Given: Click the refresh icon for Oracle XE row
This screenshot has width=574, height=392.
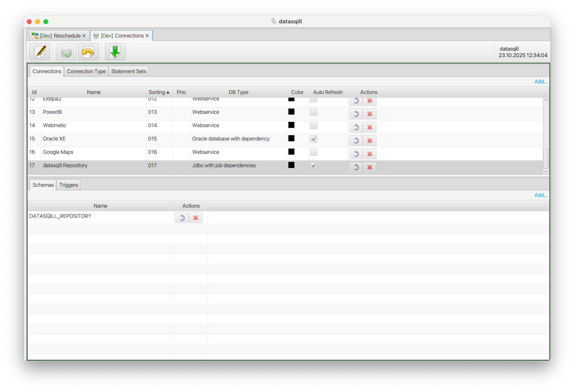Looking at the screenshot, I should [356, 140].
